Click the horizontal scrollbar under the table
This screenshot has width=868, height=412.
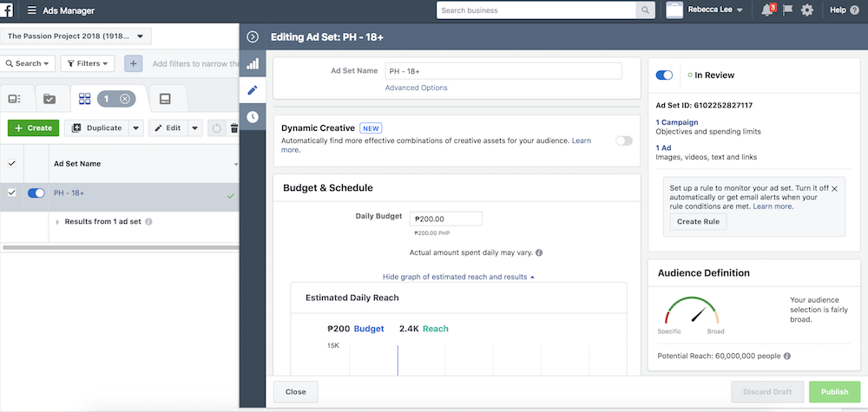pos(120,247)
